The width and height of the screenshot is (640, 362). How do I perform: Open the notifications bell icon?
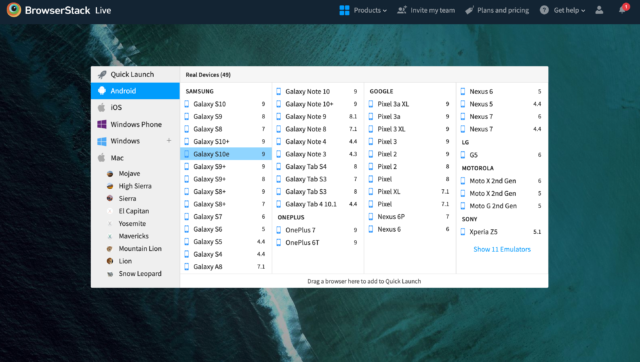coord(622,9)
